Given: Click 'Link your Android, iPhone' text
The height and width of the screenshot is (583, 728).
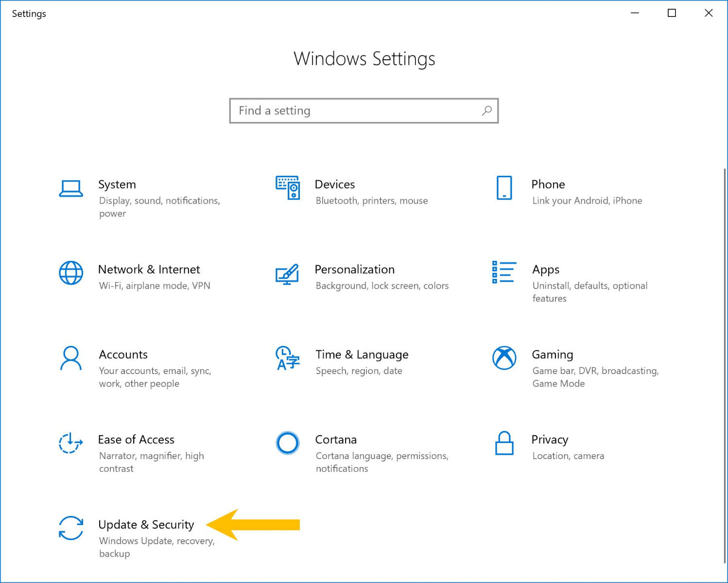Looking at the screenshot, I should [x=587, y=201].
